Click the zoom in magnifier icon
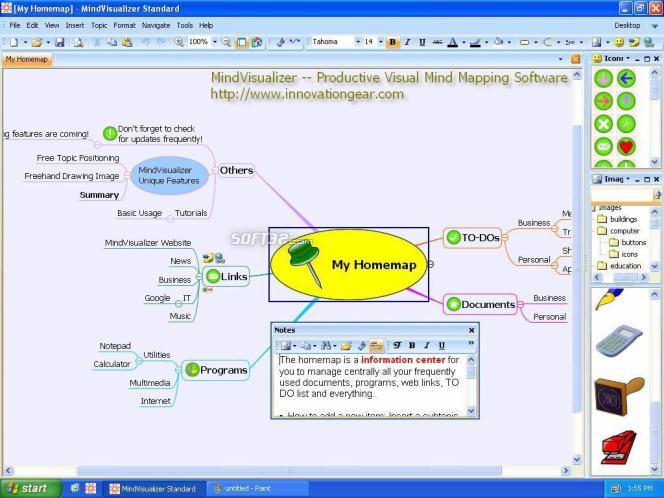Image resolution: width=664 pixels, height=498 pixels. (179, 42)
